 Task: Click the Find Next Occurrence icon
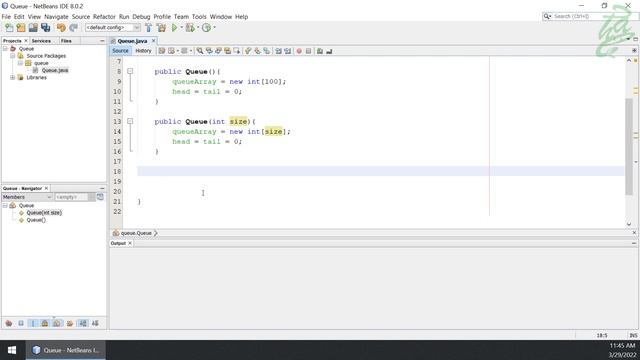pos(218,51)
